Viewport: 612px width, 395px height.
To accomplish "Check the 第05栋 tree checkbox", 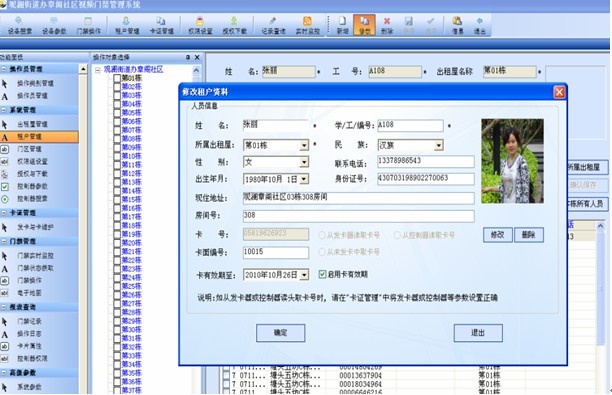I will [x=117, y=113].
